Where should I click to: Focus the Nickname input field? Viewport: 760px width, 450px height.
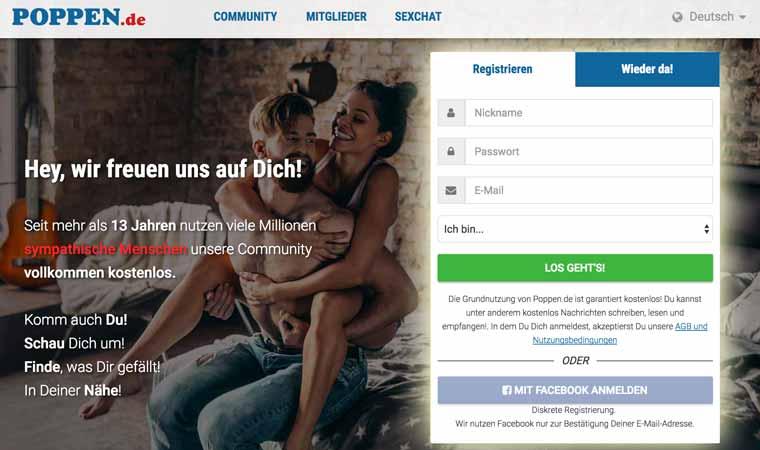pyautogui.click(x=589, y=113)
